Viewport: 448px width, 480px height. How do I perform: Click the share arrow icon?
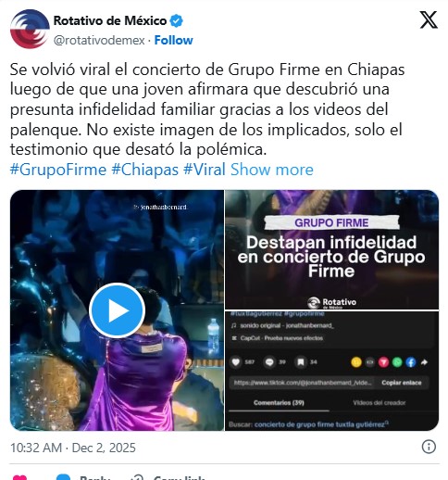424,362
